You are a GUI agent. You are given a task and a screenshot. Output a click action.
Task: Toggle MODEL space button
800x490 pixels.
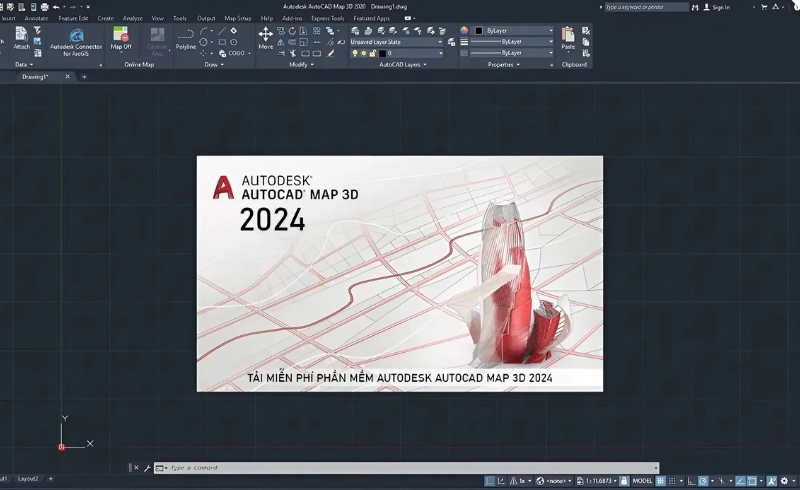coord(642,481)
